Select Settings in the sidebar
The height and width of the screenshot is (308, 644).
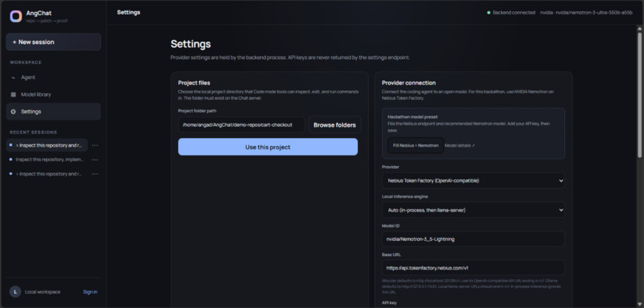[54, 112]
